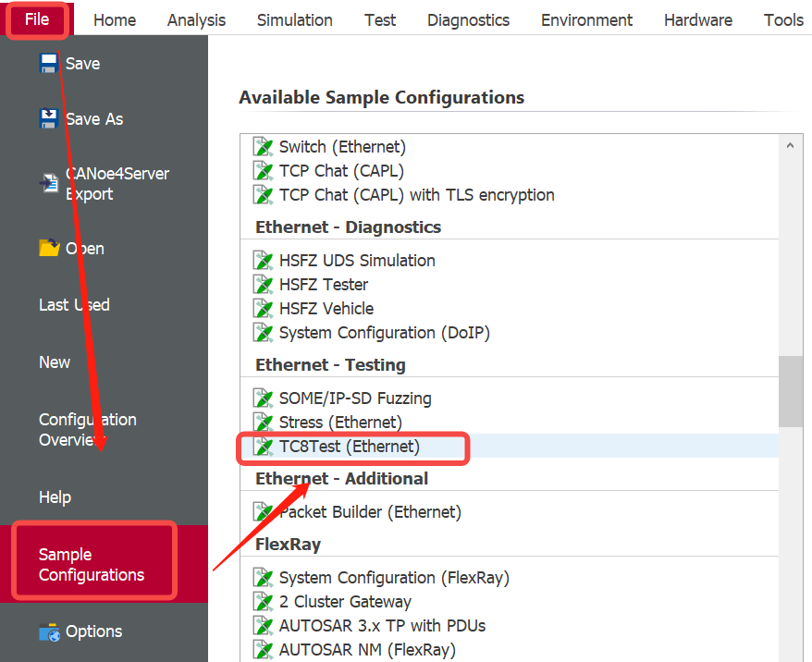Viewport: 812px width, 662px height.
Task: Click the icon beside SOME/IP-SD Fuzzing
Action: pyautogui.click(x=263, y=398)
